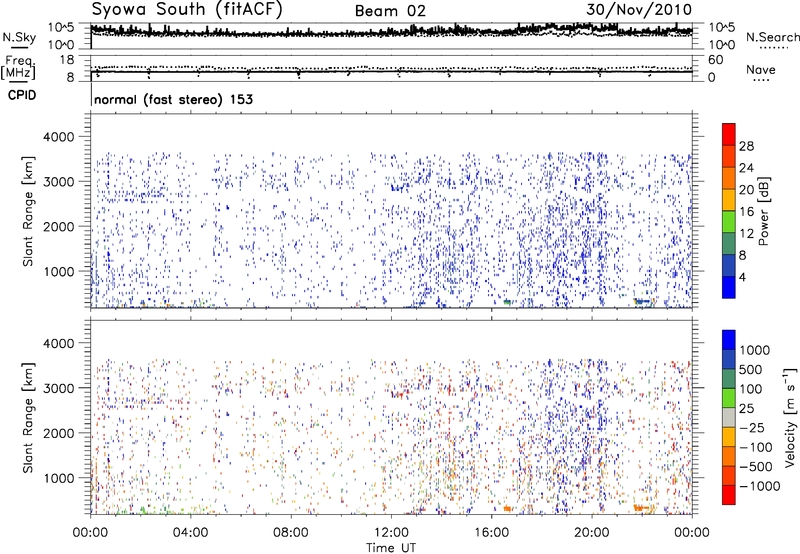
Task: Select the '4000' tick on the velocity panel
Action: 58,343
